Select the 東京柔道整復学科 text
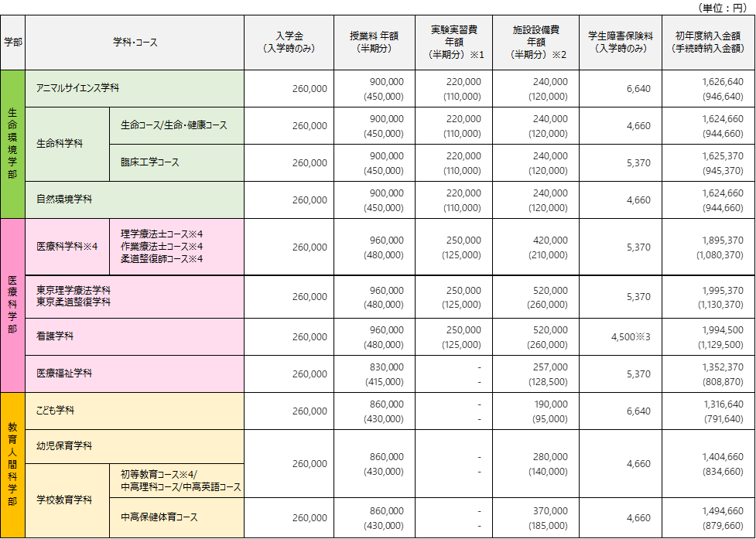 (74, 302)
